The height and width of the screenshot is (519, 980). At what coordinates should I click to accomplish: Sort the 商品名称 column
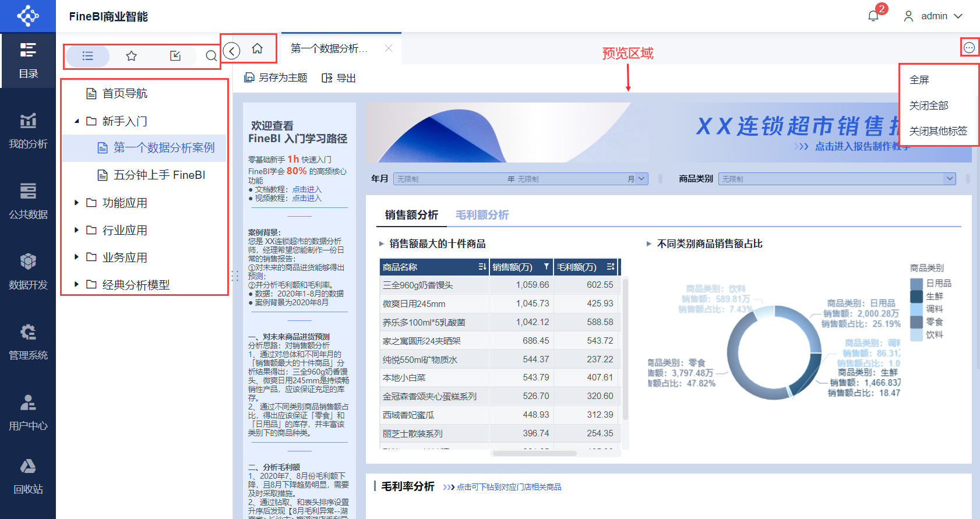tap(482, 267)
